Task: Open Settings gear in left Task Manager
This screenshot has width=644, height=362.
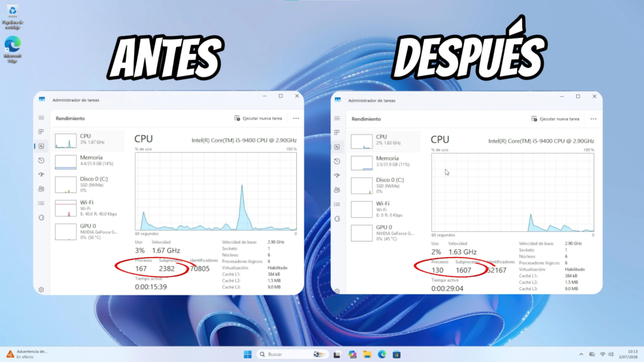Action: (41, 290)
